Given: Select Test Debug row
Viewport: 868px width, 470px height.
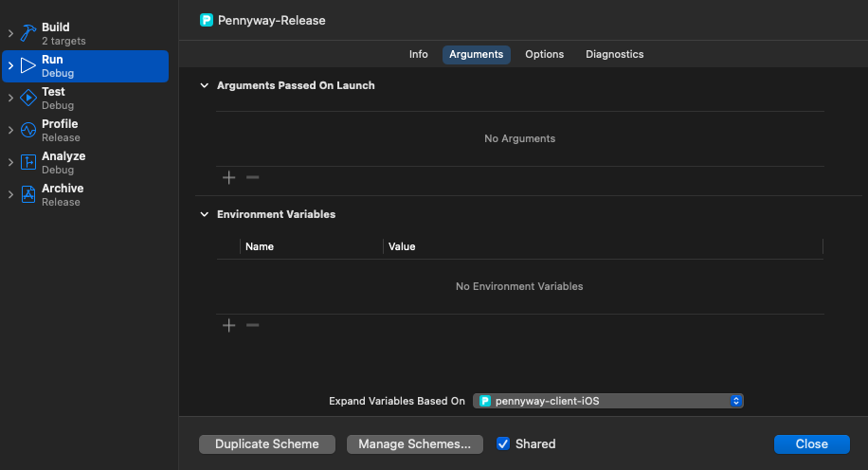Looking at the screenshot, I should [x=85, y=98].
